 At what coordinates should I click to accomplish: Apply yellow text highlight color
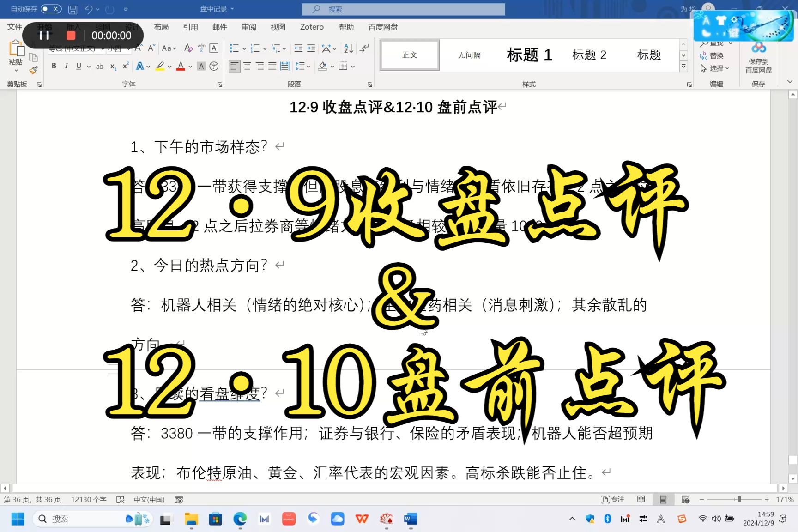160,66
